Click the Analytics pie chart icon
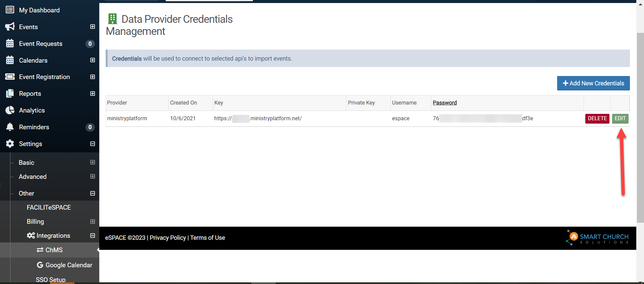Screen dimensions: 644x284 point(10,110)
